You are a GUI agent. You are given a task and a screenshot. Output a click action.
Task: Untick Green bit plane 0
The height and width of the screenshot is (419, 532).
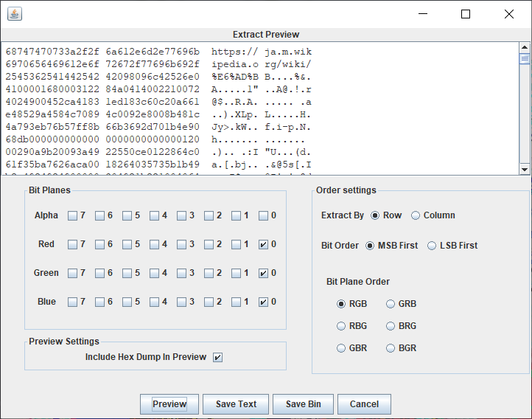(263, 274)
